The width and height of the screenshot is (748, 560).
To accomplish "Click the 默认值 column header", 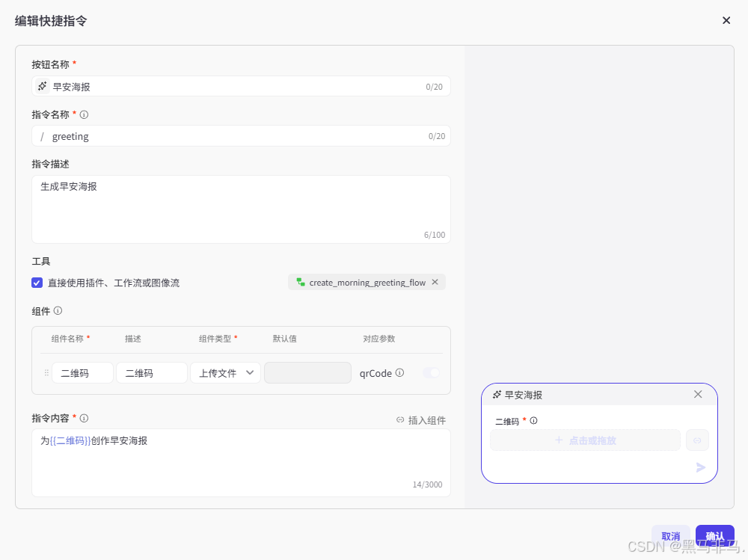I will (284, 339).
